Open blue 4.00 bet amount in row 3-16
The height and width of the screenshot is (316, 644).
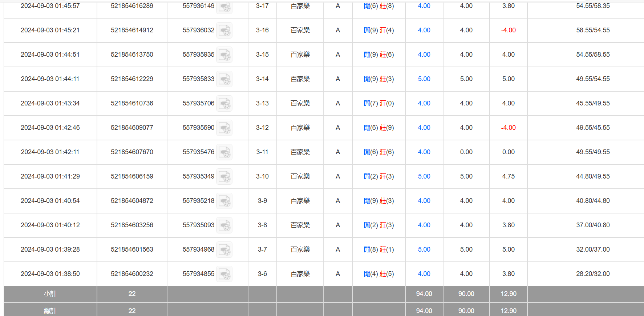point(424,30)
